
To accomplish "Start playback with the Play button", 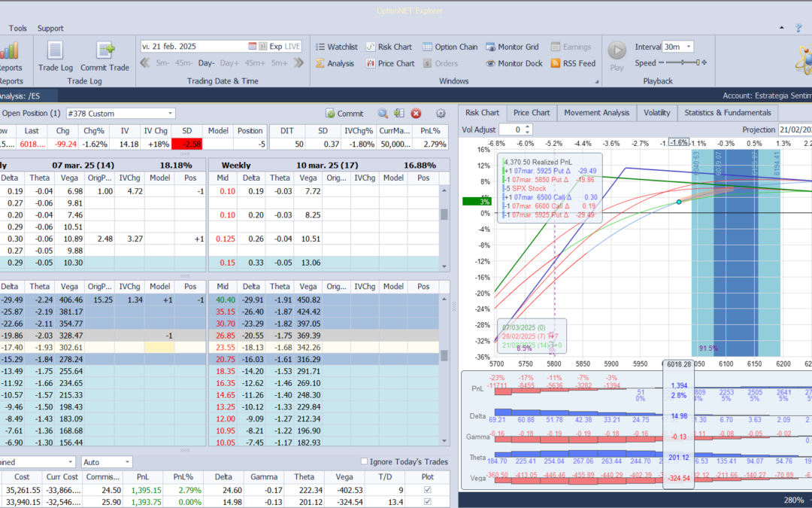I will point(617,56).
